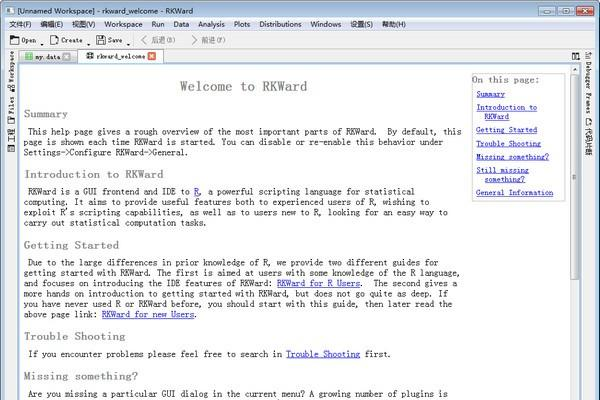Close the my.data tab
This screenshot has height=400, width=600.
pyautogui.click(x=67, y=57)
